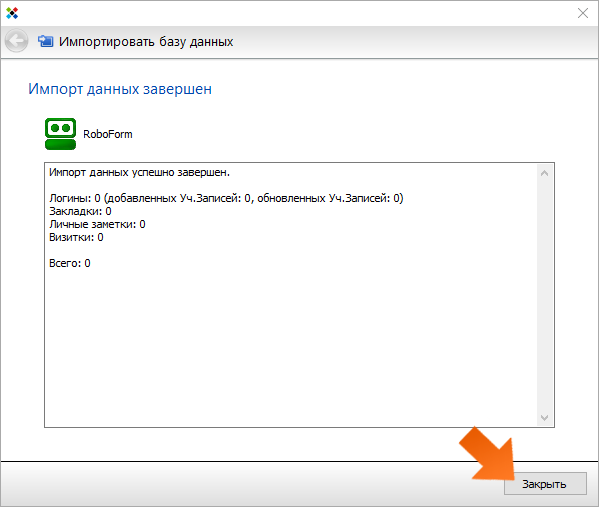Click the import database icon in header
The height and width of the screenshot is (507, 599).
pos(45,41)
